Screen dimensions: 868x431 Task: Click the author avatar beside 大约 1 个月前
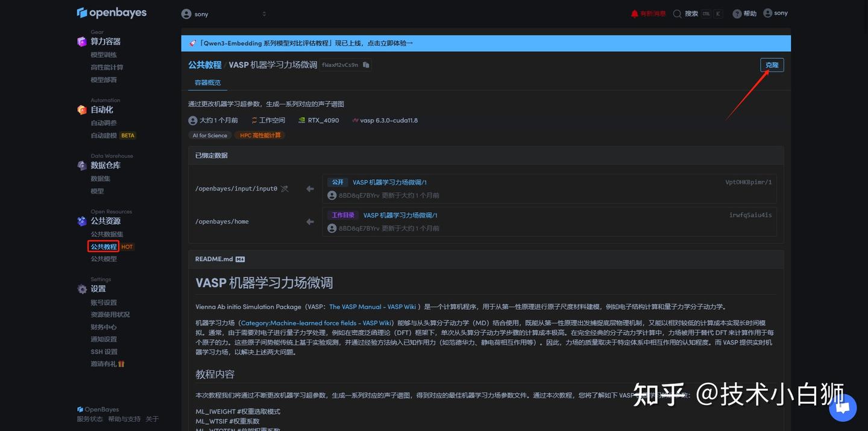193,121
